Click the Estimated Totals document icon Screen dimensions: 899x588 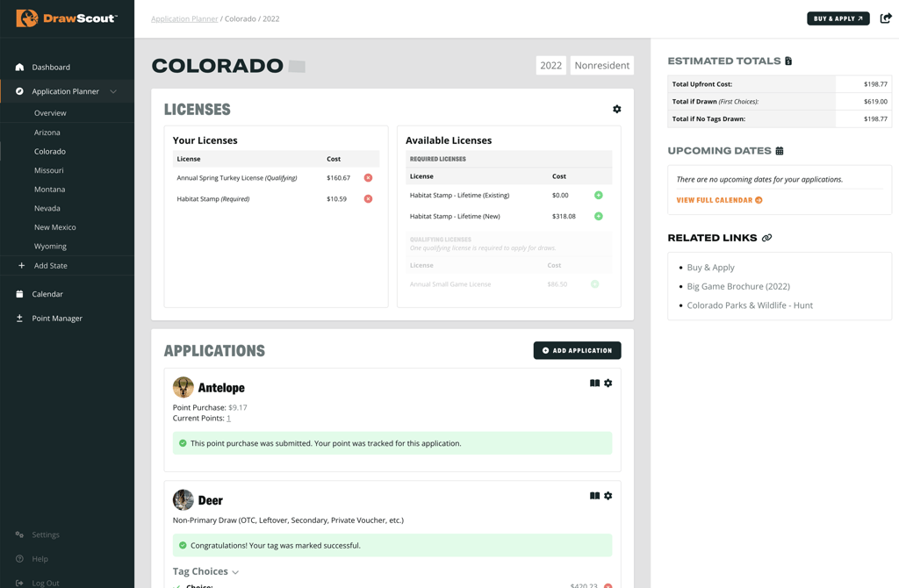coord(789,61)
